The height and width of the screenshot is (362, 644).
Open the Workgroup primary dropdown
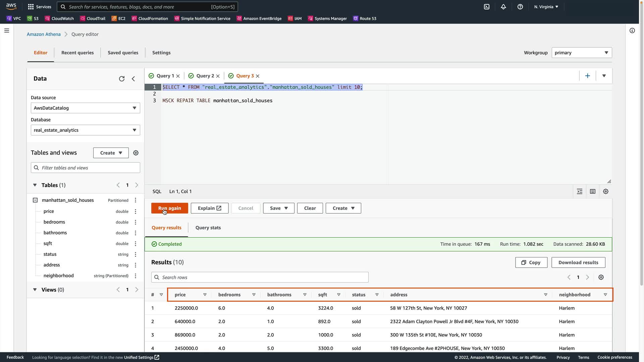coord(582,53)
